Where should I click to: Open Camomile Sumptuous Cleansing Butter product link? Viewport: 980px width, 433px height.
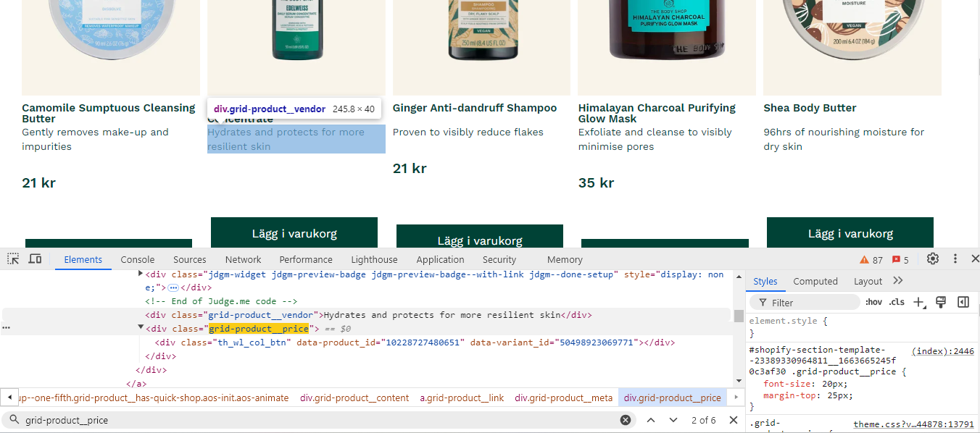coord(109,113)
